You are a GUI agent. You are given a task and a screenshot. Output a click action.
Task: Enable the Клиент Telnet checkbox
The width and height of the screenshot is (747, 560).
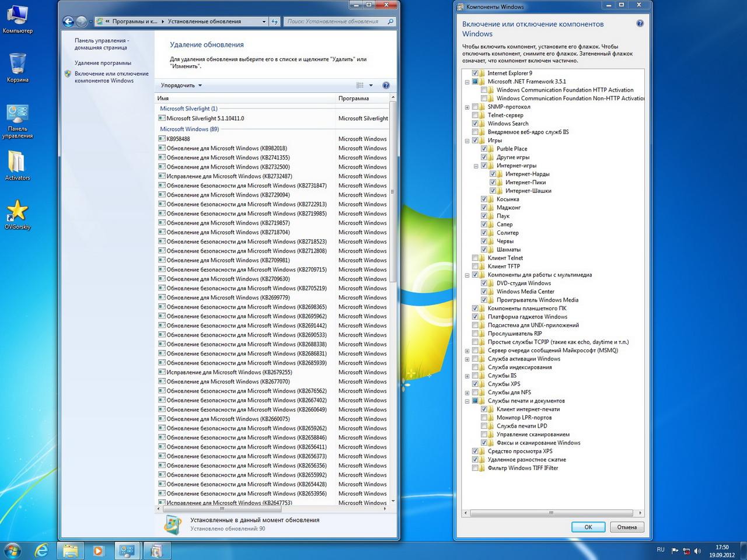point(475,258)
